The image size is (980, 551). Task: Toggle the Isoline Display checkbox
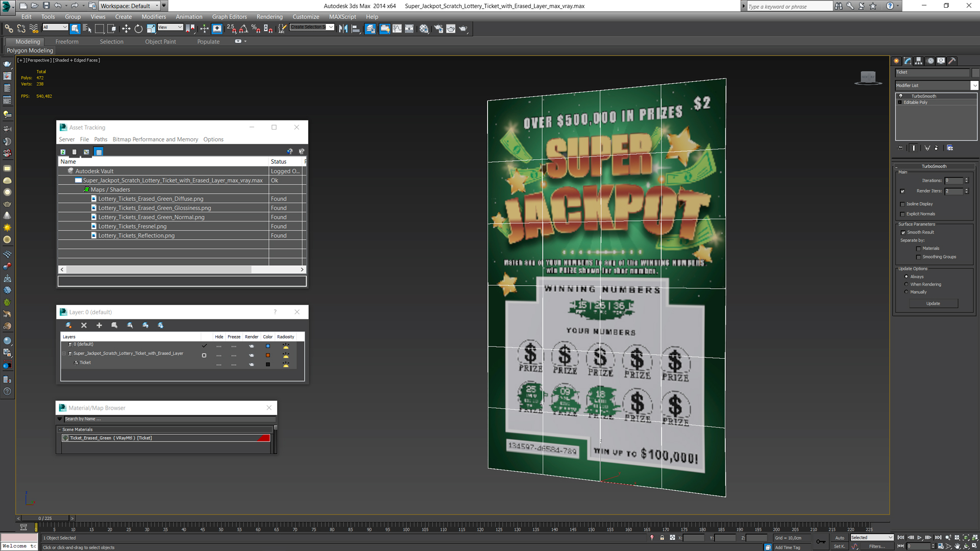coord(902,204)
